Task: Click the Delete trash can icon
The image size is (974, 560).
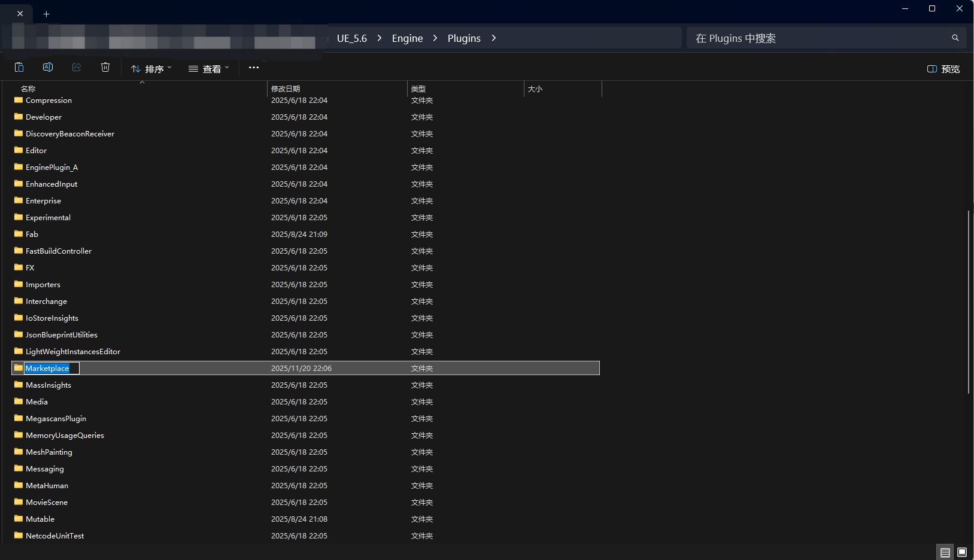Action: [x=105, y=68]
